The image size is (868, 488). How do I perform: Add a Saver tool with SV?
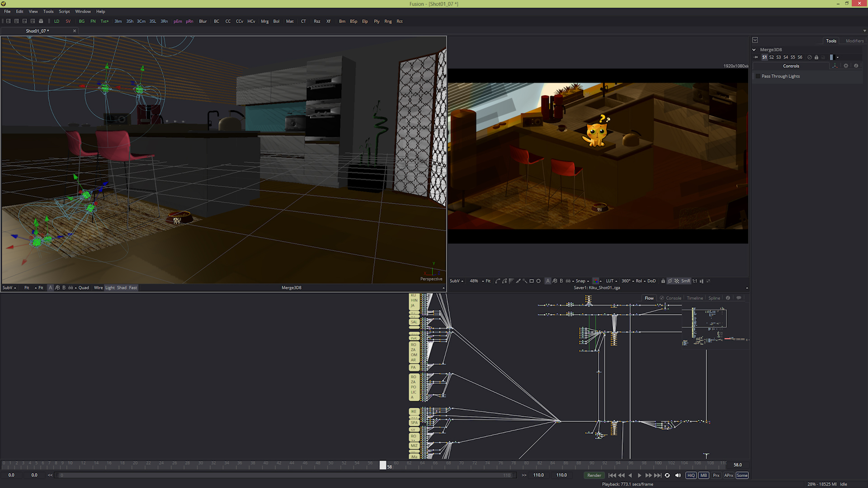68,21
